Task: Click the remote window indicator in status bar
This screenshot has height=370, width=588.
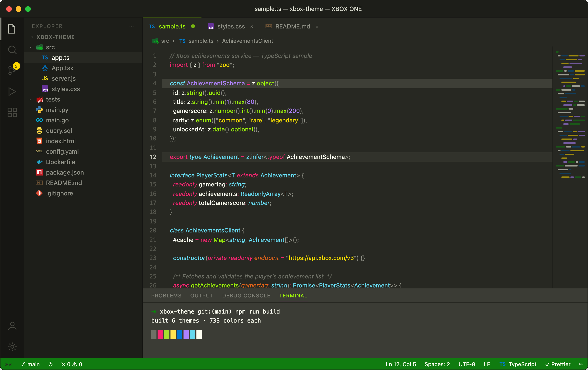Action: click(x=8, y=364)
